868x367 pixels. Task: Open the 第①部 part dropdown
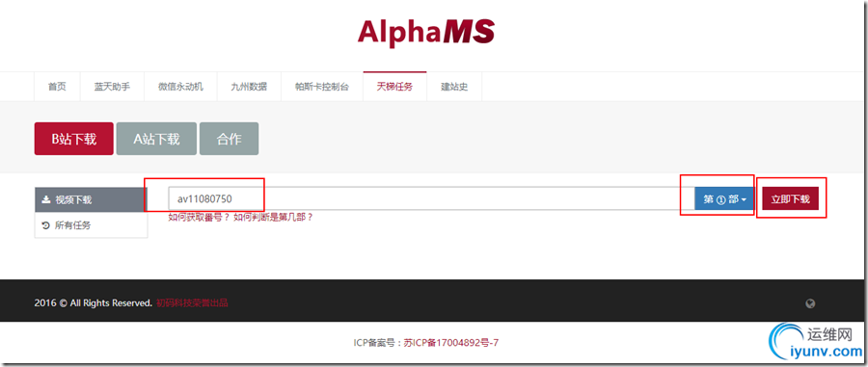[725, 199]
